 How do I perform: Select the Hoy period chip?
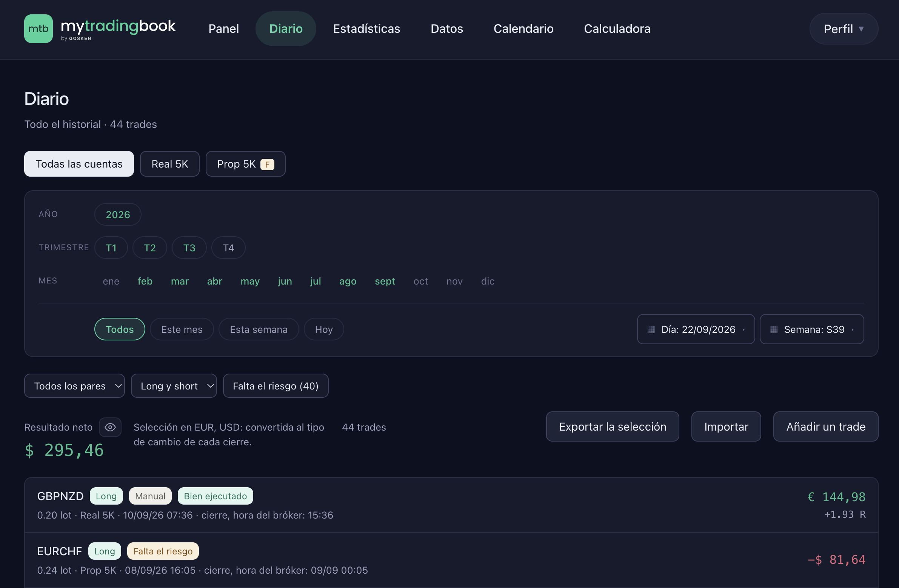324,329
